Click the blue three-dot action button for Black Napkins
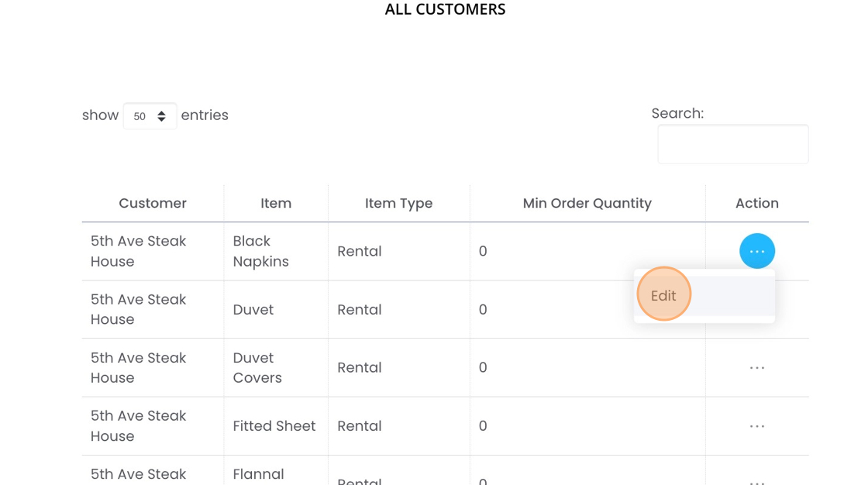868x485 pixels. click(757, 251)
